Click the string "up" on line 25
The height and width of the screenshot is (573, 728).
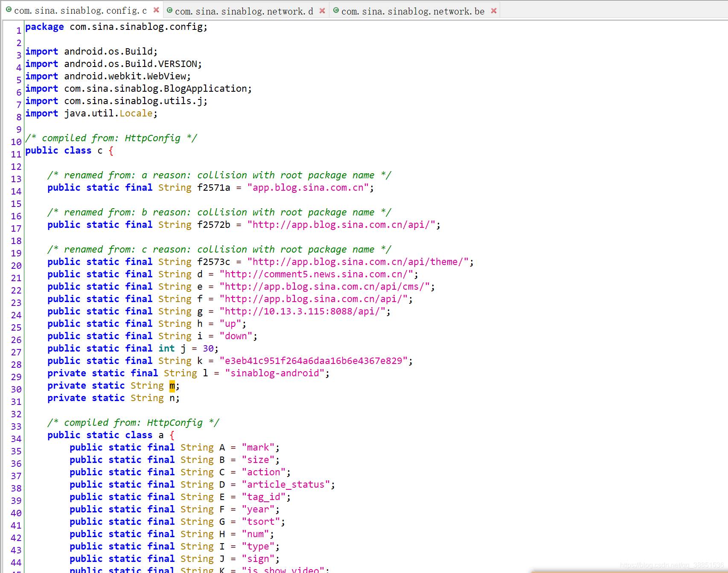click(x=230, y=324)
